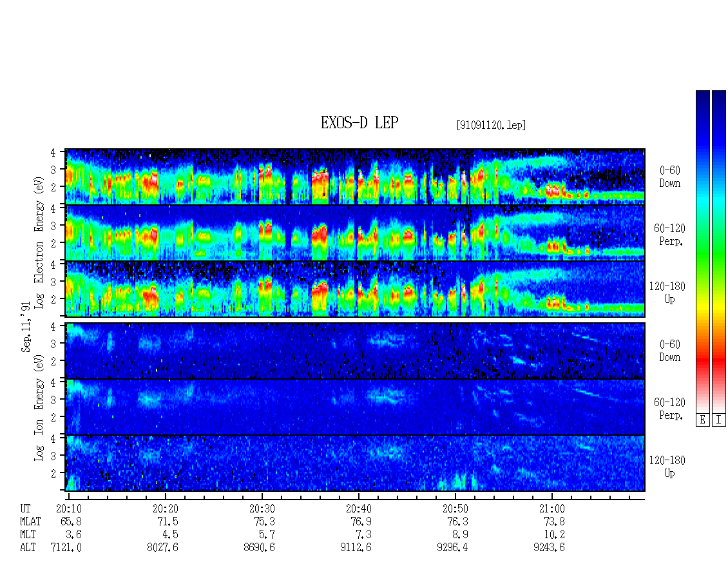Click the ALT row header
This screenshot has width=728, height=564.
coord(28,548)
